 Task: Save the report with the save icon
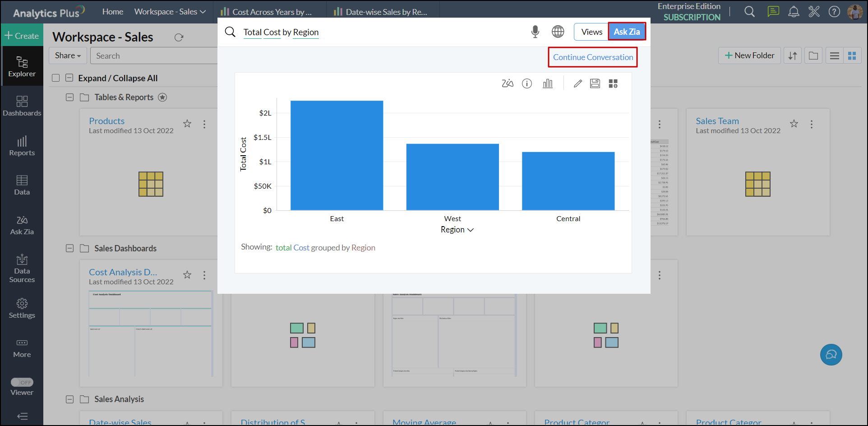coord(595,83)
